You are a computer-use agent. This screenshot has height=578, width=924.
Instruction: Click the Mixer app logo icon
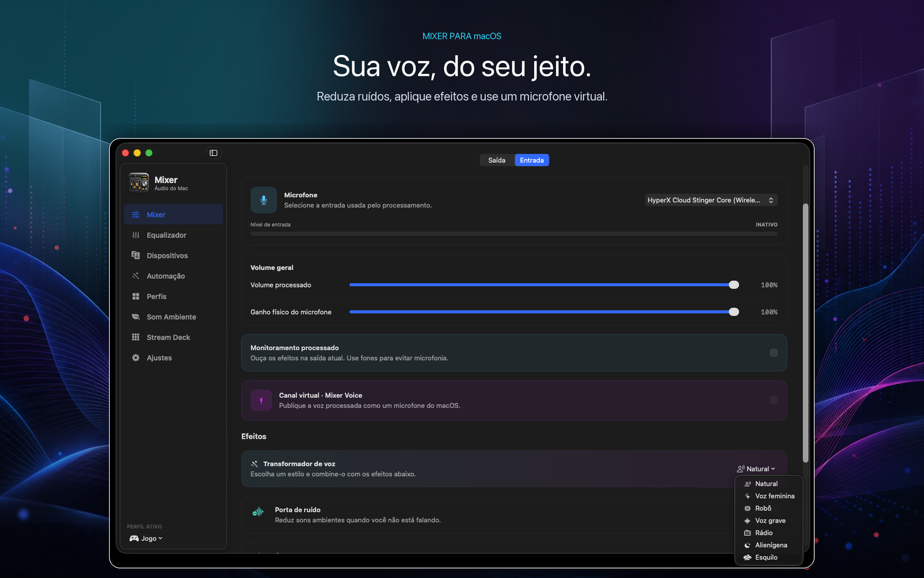click(139, 183)
